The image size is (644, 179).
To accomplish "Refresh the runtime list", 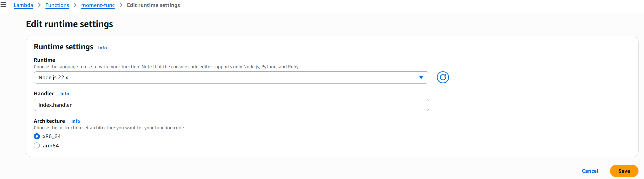I will [x=443, y=78].
